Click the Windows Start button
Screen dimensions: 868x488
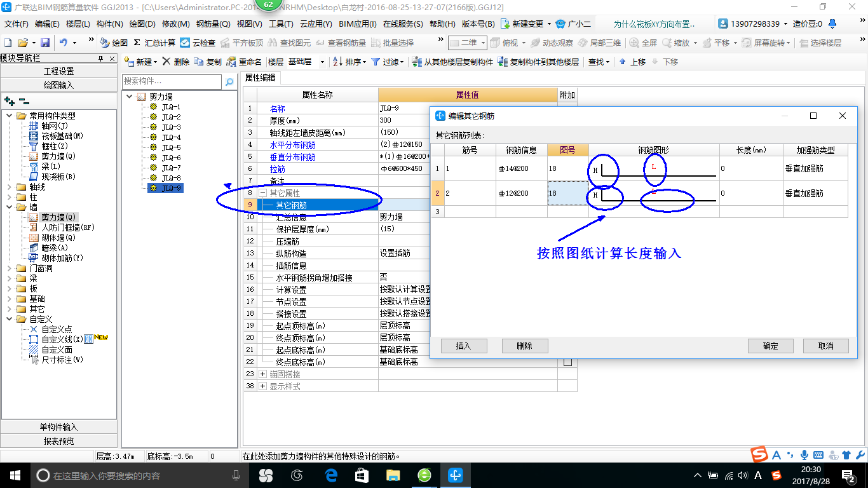tap(15, 475)
